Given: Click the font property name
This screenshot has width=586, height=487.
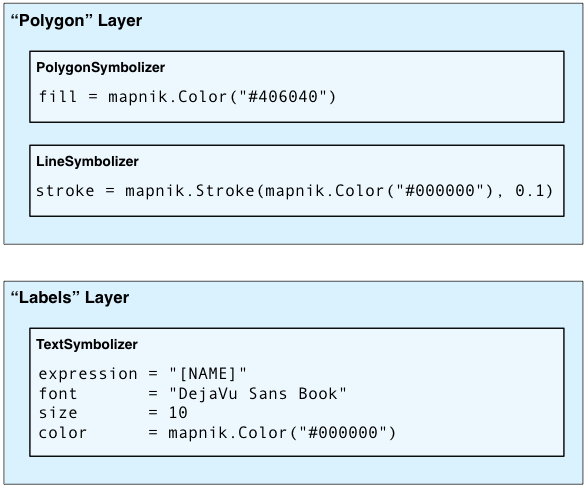Looking at the screenshot, I should pyautogui.click(x=58, y=394).
